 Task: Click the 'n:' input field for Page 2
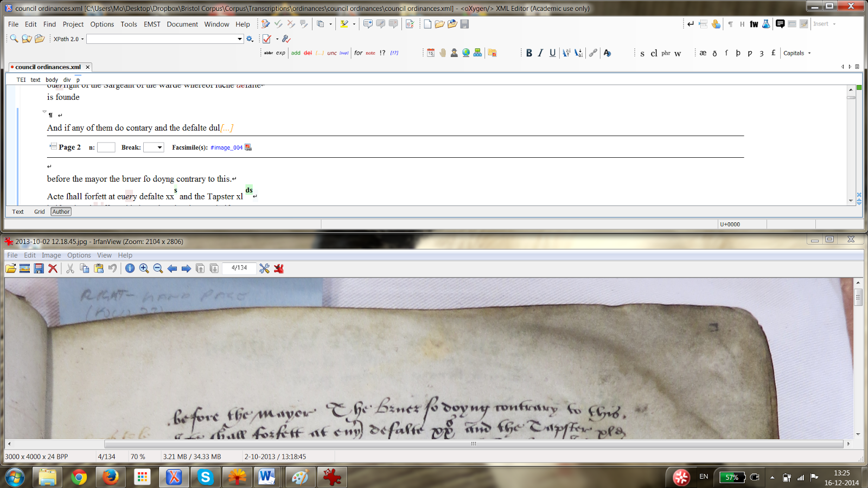106,147
